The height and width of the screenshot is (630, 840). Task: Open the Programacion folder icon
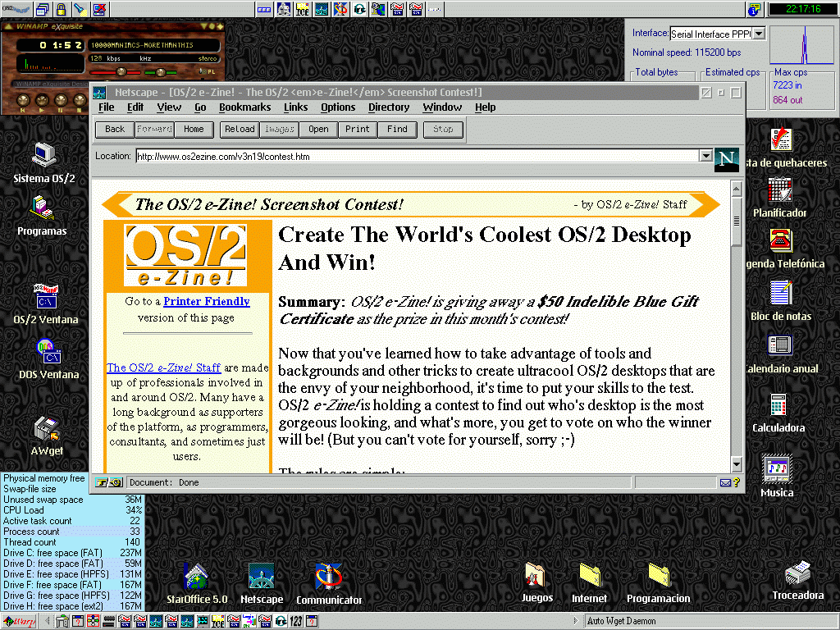tap(659, 582)
